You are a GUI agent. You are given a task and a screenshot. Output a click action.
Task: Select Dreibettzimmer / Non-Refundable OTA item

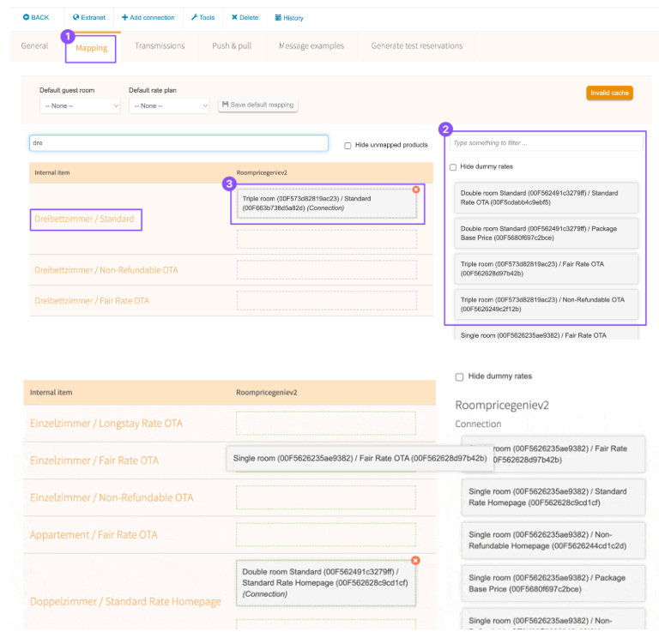tap(106, 270)
